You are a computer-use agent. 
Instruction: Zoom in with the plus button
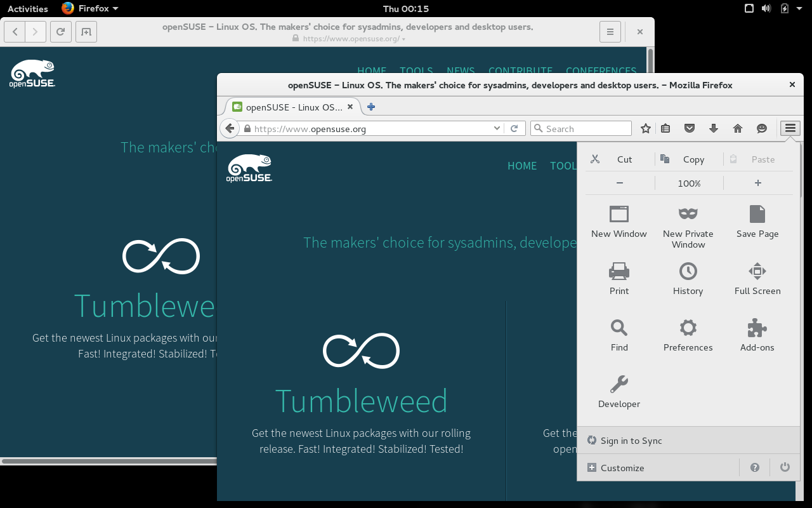pyautogui.click(x=757, y=183)
